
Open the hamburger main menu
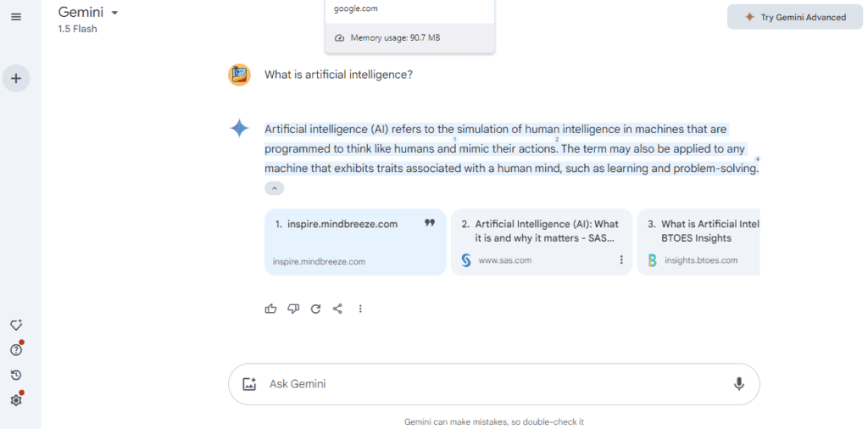pyautogui.click(x=16, y=17)
